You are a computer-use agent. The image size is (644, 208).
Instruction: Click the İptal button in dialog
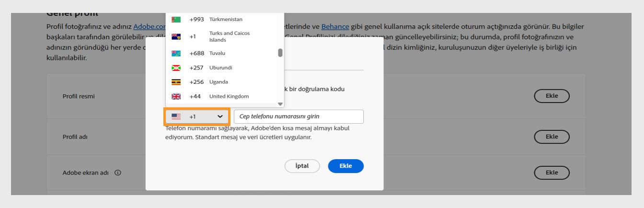(302, 166)
